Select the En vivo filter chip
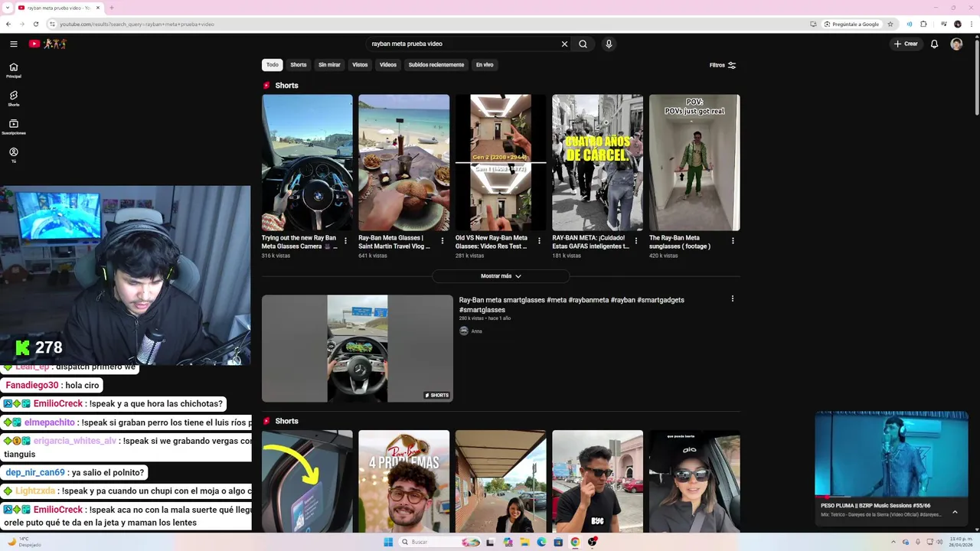Screen dimensions: 980x551 point(485,65)
